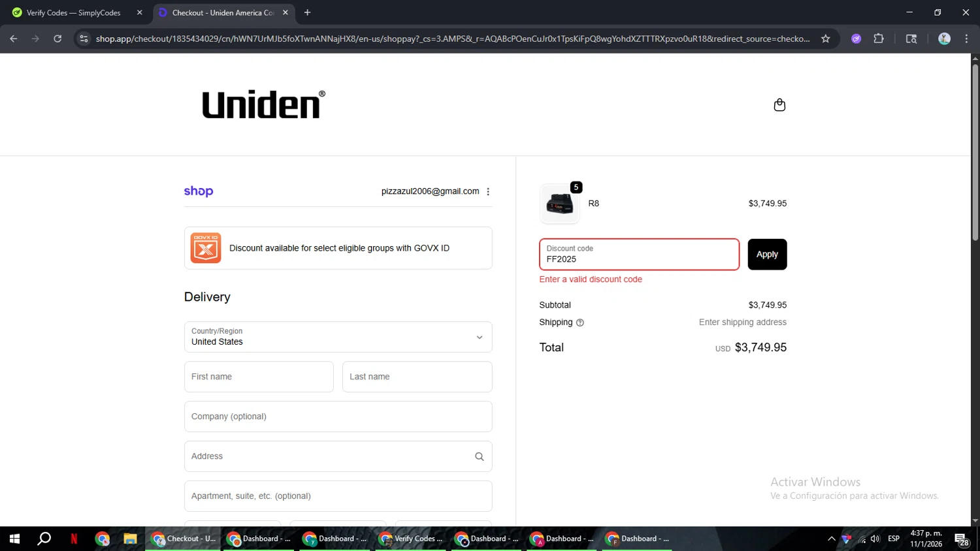This screenshot has height=551, width=980.
Task: Open the Chrome three-dot menu
Action: tap(966, 39)
